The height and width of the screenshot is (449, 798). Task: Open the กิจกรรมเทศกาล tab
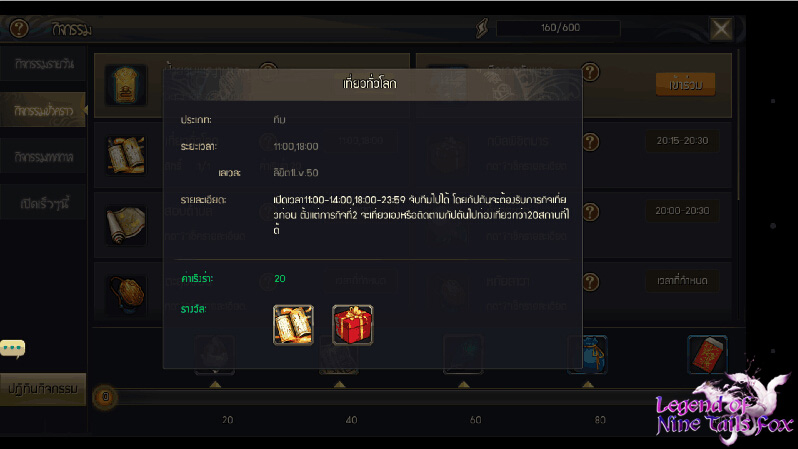point(43,157)
